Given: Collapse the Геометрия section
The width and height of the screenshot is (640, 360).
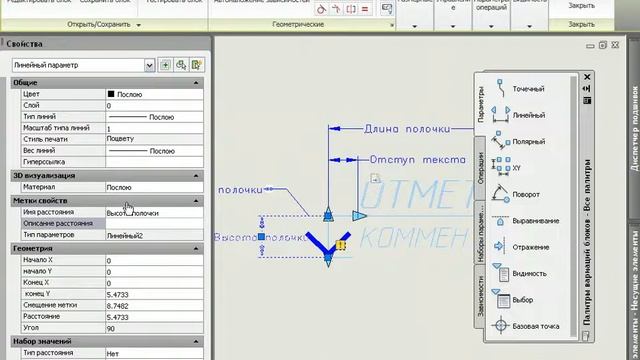Looking at the screenshot, I should coord(196,249).
